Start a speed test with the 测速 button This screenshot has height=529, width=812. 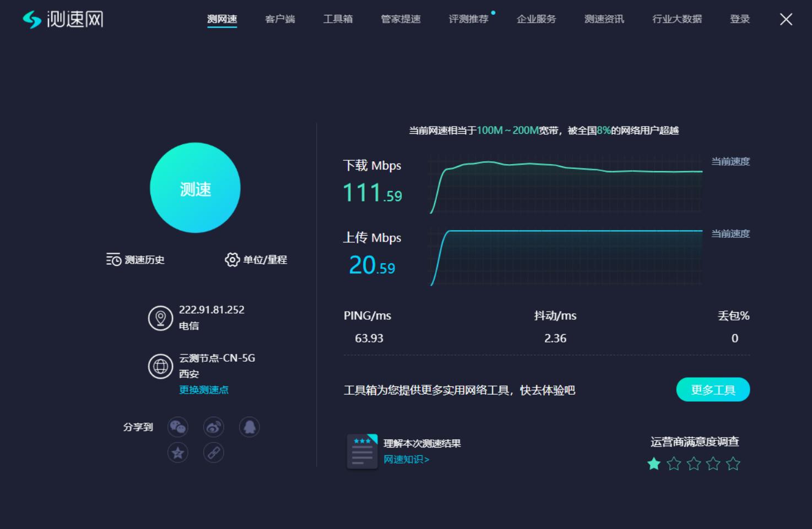coord(196,188)
